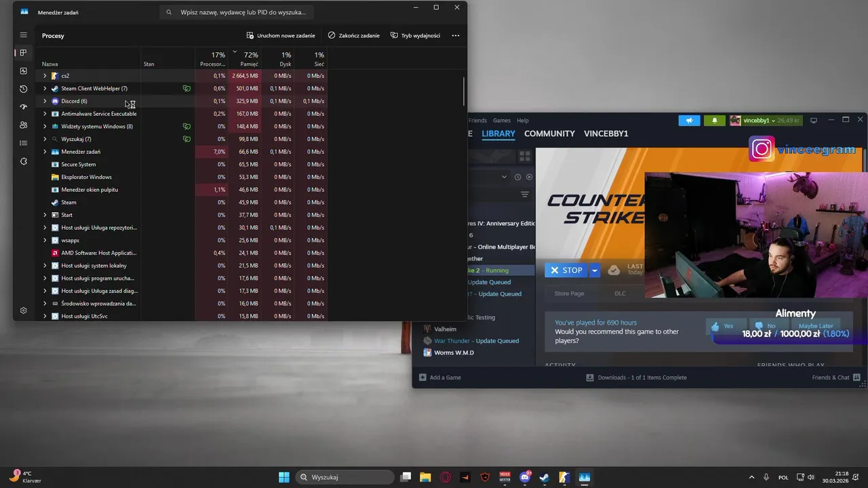Open Performance page from Task Manager sidebar
Viewport: 868px width, 488px height.
[x=23, y=71]
